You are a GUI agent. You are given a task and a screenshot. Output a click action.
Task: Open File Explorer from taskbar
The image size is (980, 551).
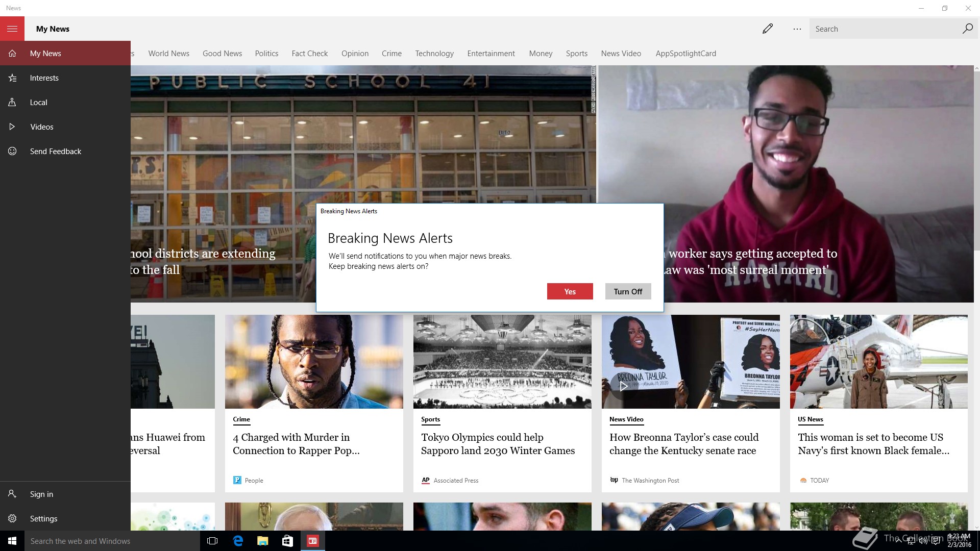point(262,541)
